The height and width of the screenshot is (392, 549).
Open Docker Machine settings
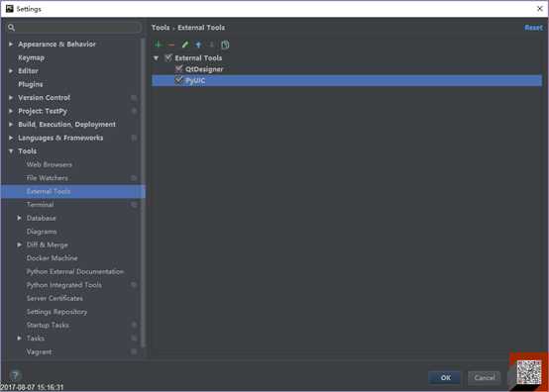tap(53, 258)
